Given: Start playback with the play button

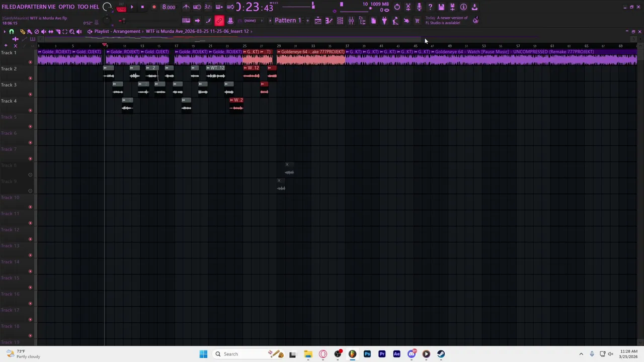Looking at the screenshot, I should 132,7.
